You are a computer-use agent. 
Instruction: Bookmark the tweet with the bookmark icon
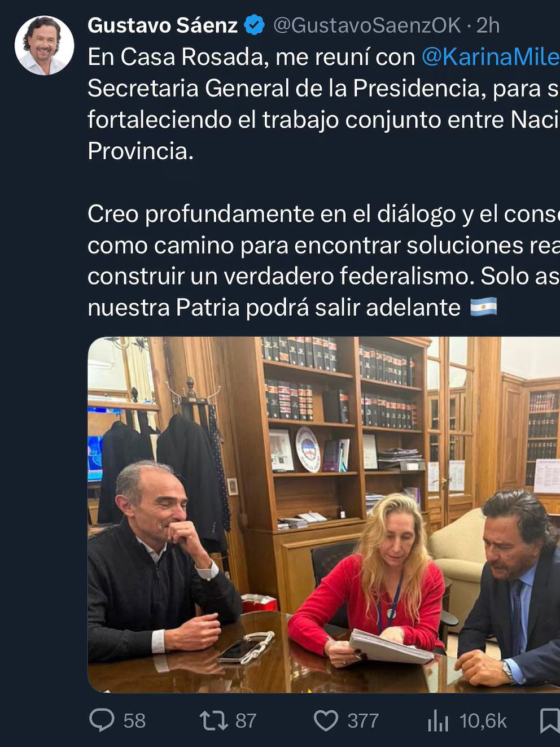550,721
